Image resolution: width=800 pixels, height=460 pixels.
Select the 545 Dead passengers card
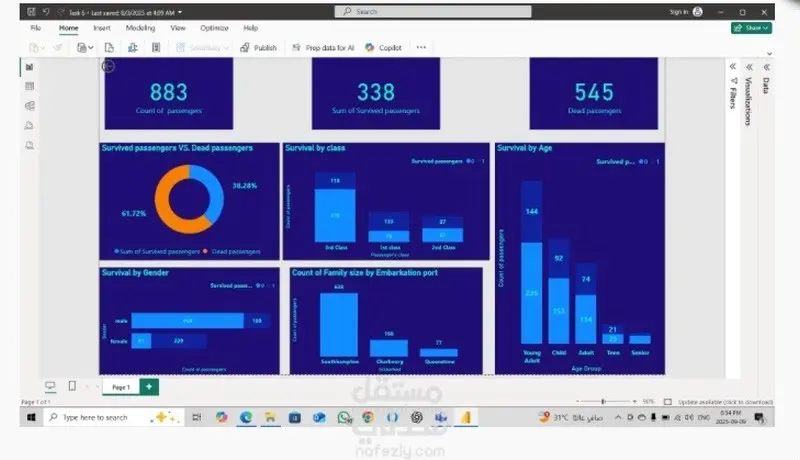[594, 93]
